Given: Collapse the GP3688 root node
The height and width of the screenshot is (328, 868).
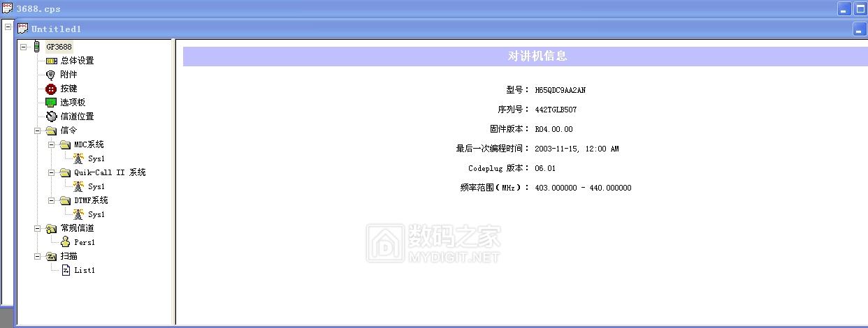Looking at the screenshot, I should click(x=24, y=47).
